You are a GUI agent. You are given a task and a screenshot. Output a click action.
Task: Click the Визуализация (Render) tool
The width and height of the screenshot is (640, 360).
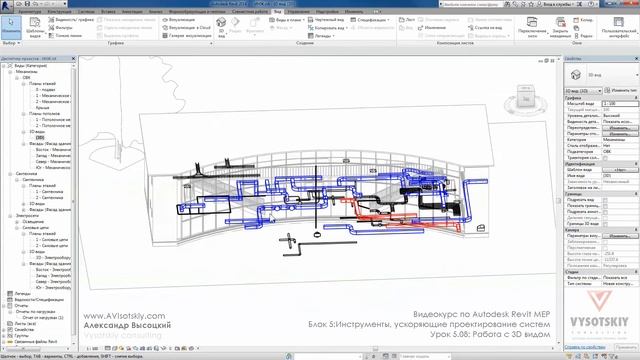point(178,20)
